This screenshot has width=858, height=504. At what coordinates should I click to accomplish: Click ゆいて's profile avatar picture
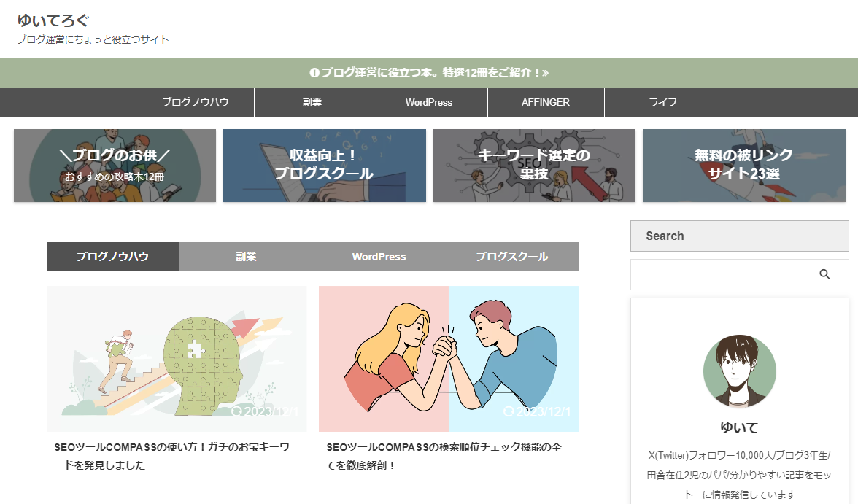pyautogui.click(x=739, y=371)
